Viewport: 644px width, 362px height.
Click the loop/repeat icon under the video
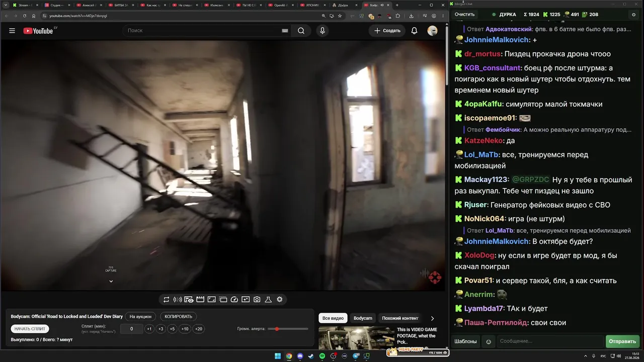coord(167,300)
